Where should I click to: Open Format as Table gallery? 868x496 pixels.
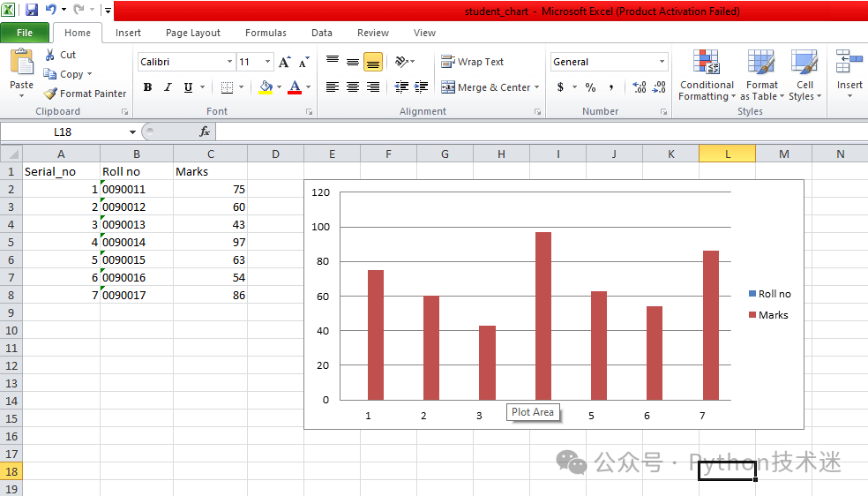(x=762, y=75)
